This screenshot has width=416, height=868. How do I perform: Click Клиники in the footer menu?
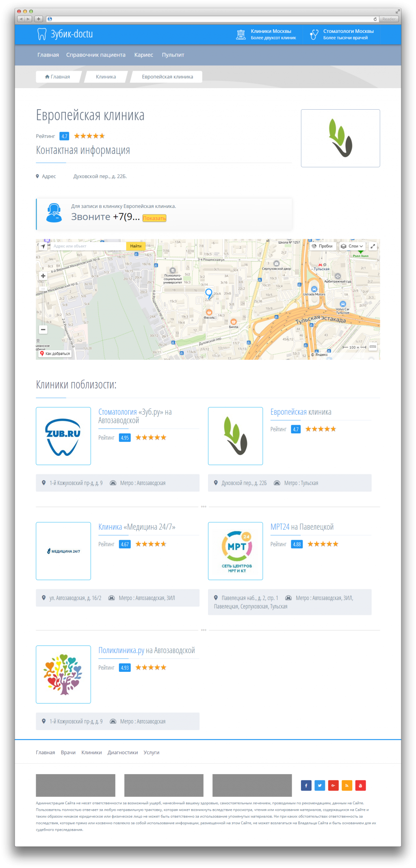pyautogui.click(x=91, y=753)
